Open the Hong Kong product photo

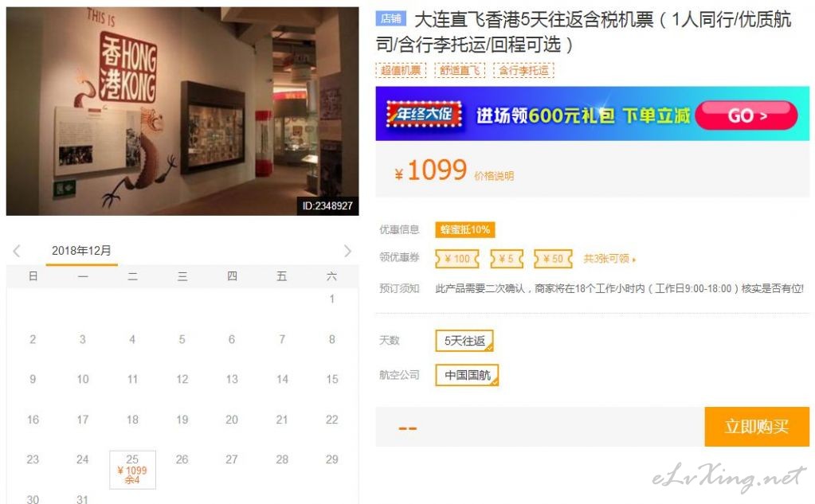[x=182, y=111]
